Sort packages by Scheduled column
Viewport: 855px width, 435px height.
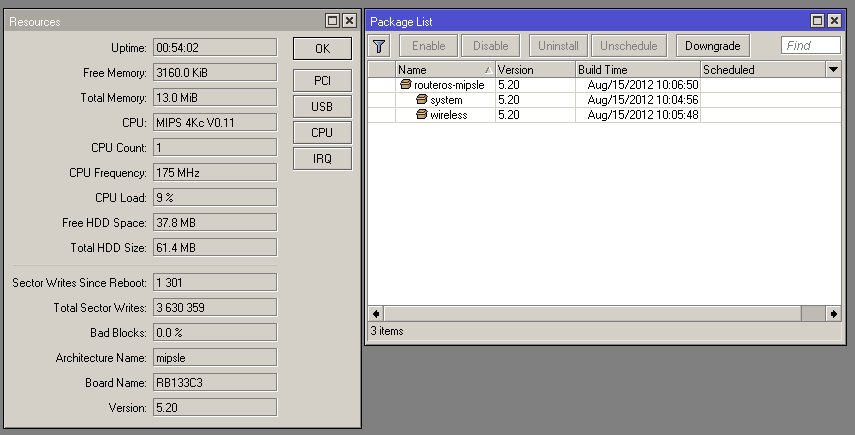tap(763, 69)
